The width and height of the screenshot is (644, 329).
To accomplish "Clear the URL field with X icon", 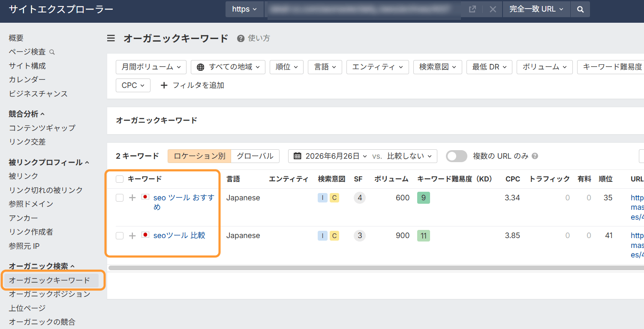I will click(493, 9).
